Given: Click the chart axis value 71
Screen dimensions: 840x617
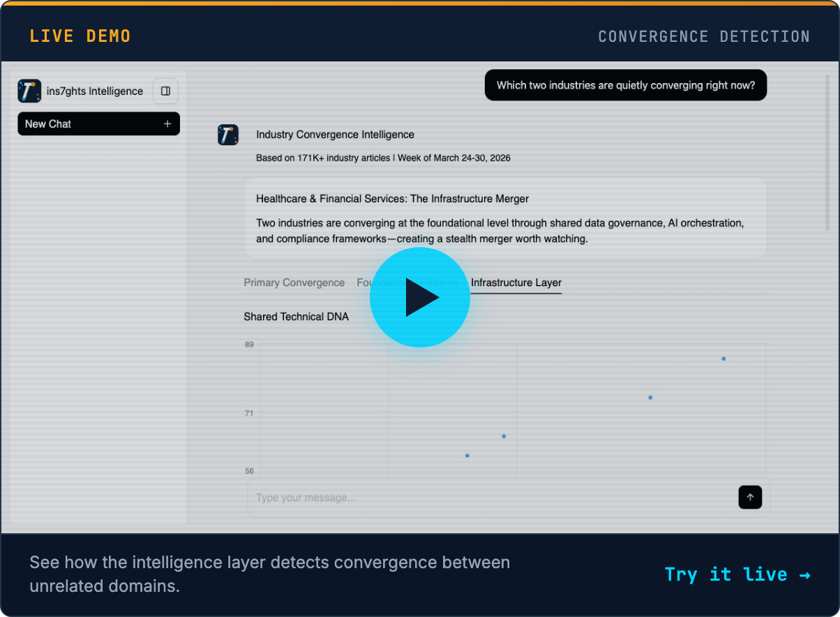Looking at the screenshot, I should (x=249, y=413).
